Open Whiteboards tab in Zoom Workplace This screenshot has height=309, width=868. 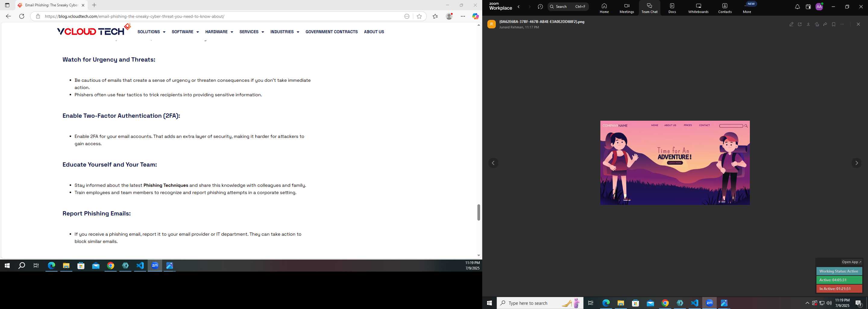(x=698, y=8)
